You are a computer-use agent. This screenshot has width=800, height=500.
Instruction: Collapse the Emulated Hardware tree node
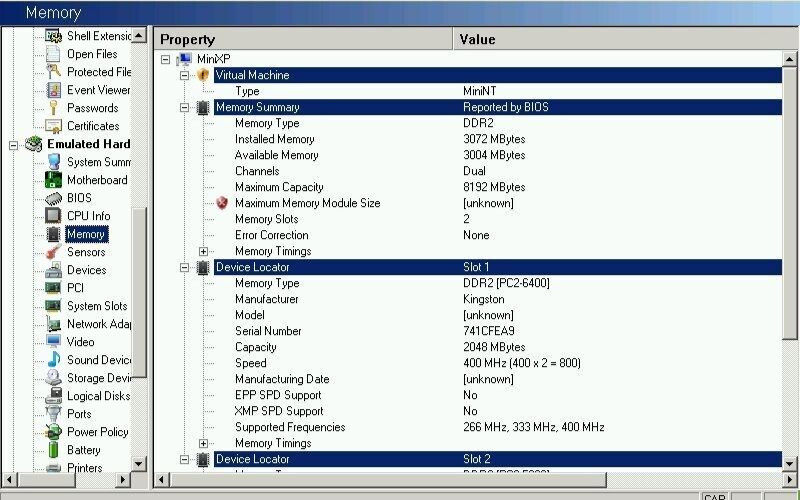coord(13,145)
